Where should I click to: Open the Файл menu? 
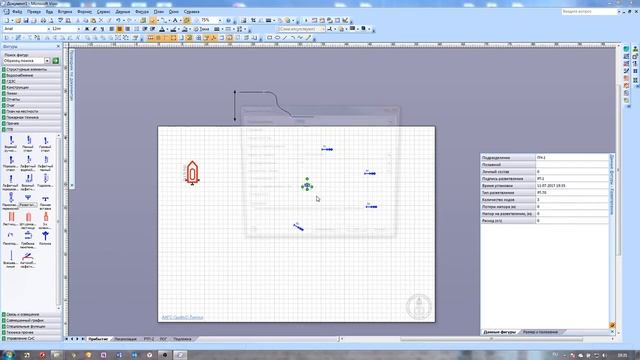[x=17, y=12]
